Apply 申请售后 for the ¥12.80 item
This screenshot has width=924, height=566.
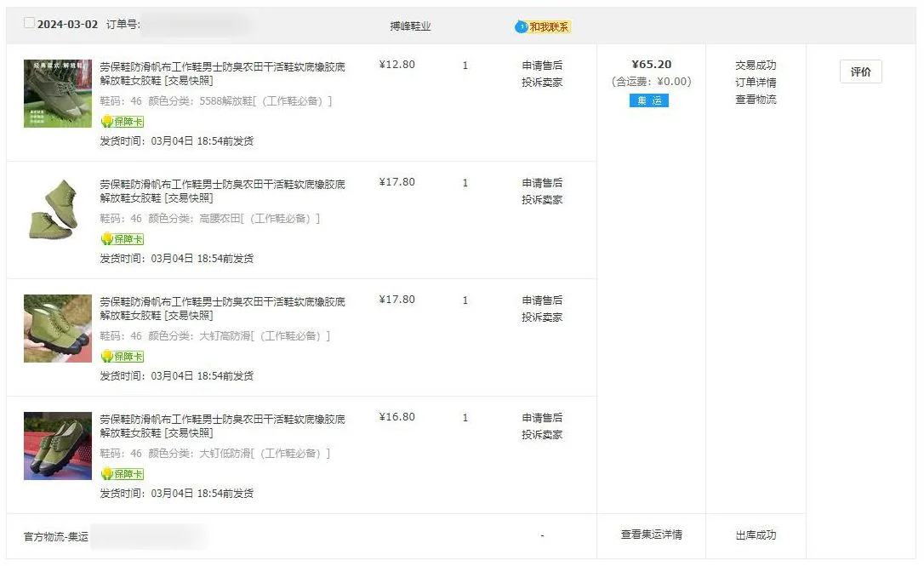[542, 66]
